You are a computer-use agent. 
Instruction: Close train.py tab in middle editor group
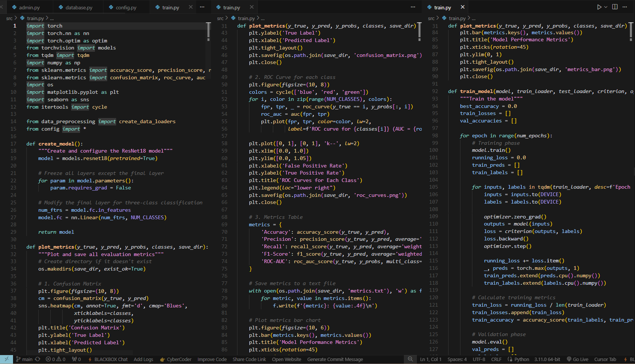coord(252,7)
